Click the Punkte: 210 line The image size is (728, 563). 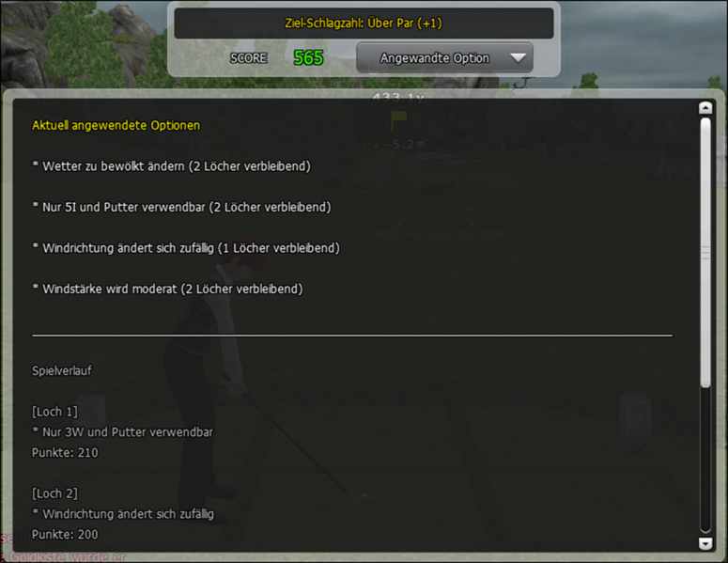coord(65,452)
